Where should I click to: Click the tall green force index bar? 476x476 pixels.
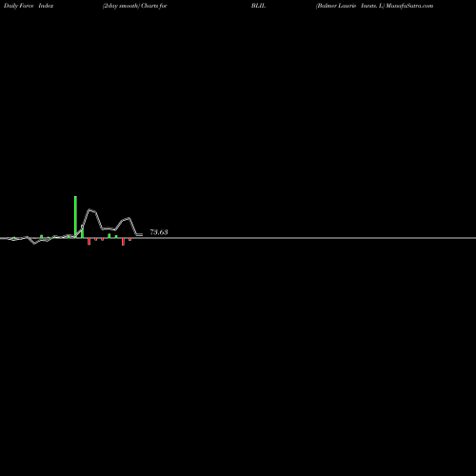75,216
